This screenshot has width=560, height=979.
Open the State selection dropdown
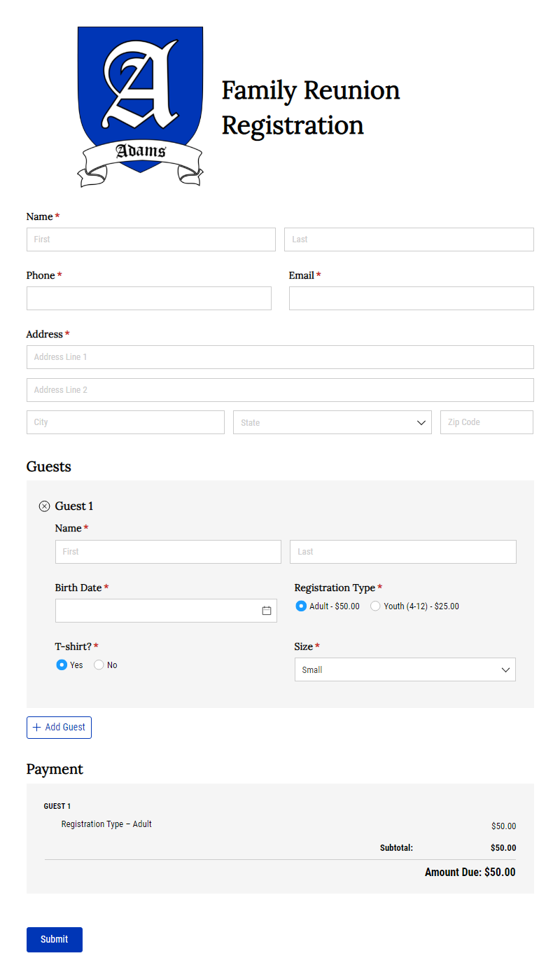332,422
